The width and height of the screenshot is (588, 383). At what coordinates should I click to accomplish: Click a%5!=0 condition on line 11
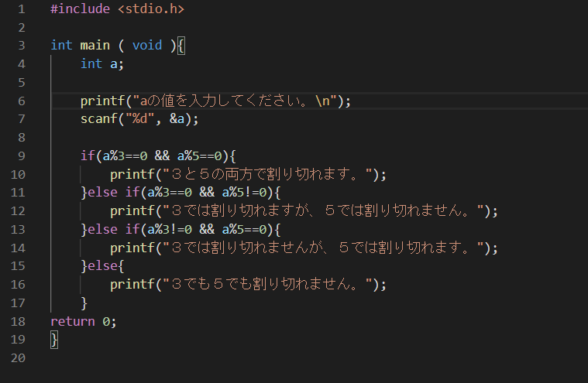point(244,193)
